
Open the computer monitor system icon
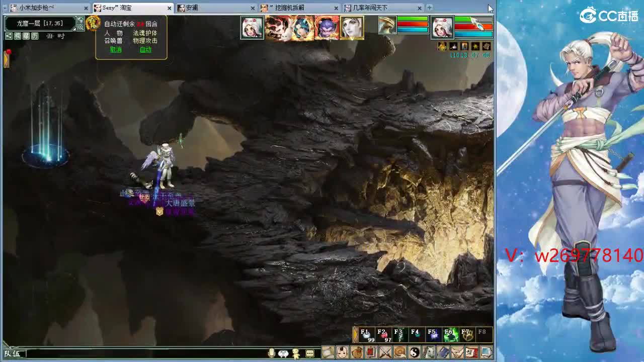pos(486,352)
